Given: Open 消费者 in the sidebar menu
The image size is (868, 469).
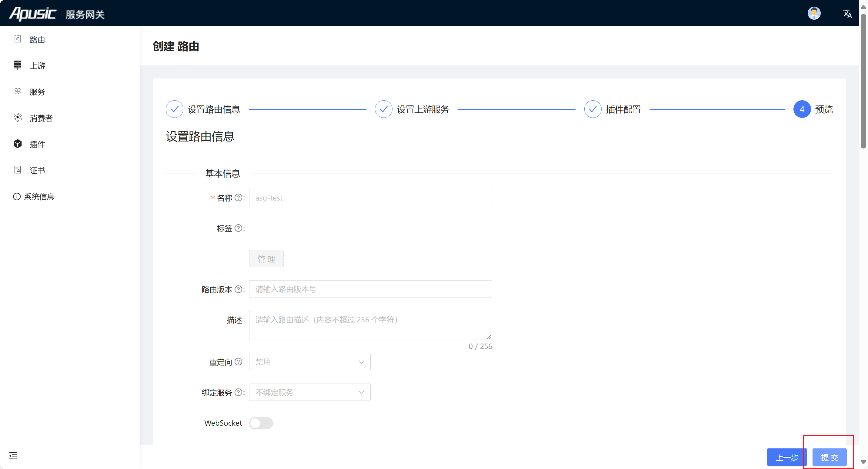Looking at the screenshot, I should 41,118.
